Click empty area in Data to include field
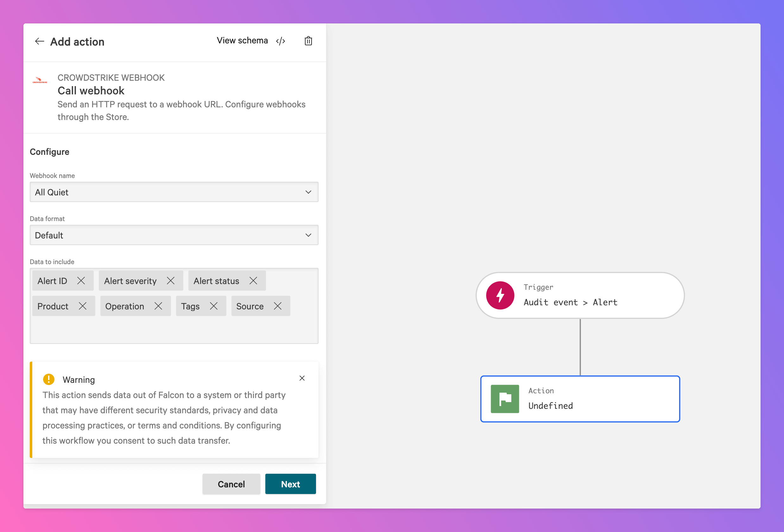Screen dimensions: 784x532 tap(174, 330)
